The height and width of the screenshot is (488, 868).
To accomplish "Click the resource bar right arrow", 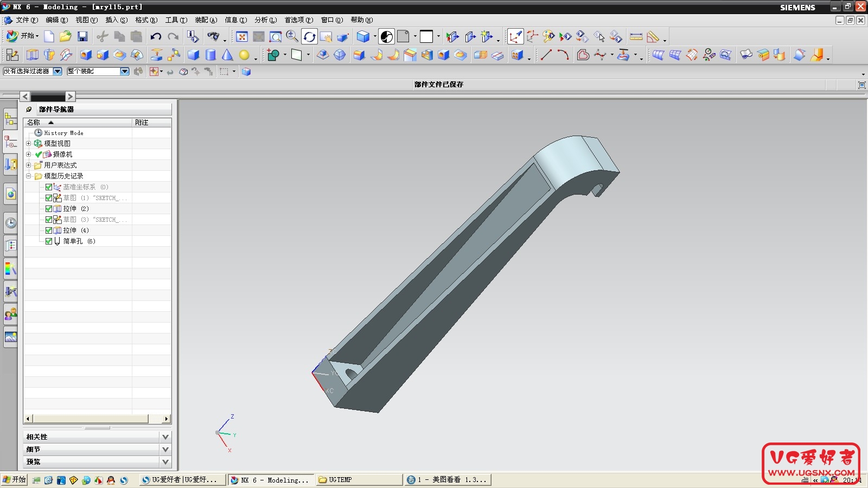I will click(70, 97).
